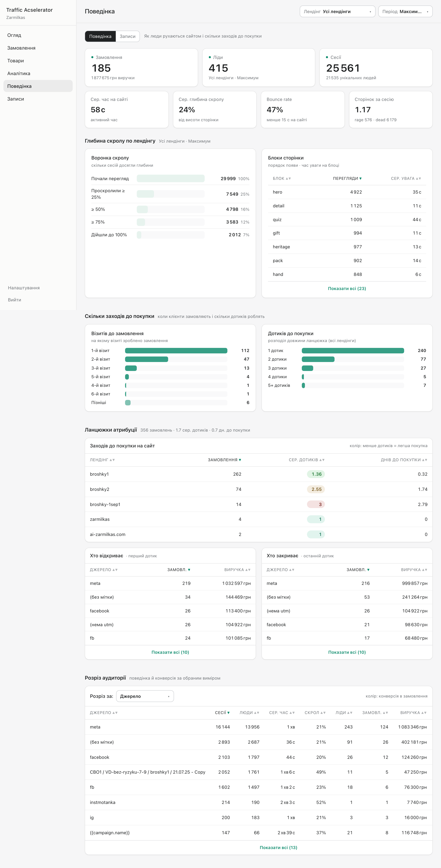
Task: Sort audience table by ВИРУЧКА
Action: 413,713
